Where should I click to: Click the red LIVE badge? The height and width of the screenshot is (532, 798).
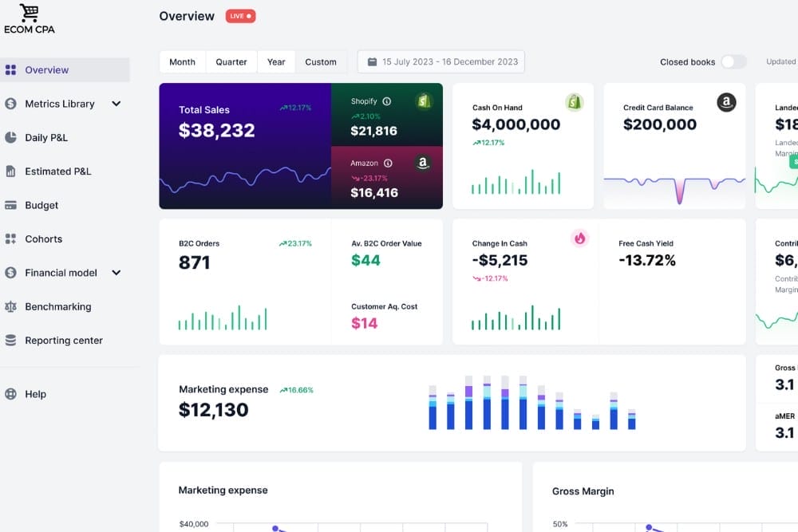point(240,16)
